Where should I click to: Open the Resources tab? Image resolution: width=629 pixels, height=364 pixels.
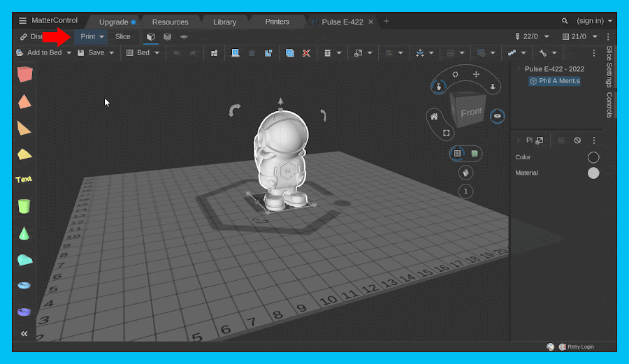[x=170, y=22]
